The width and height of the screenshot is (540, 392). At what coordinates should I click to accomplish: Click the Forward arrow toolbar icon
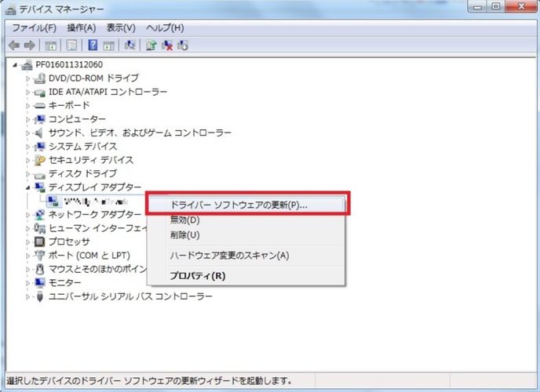pos(30,45)
